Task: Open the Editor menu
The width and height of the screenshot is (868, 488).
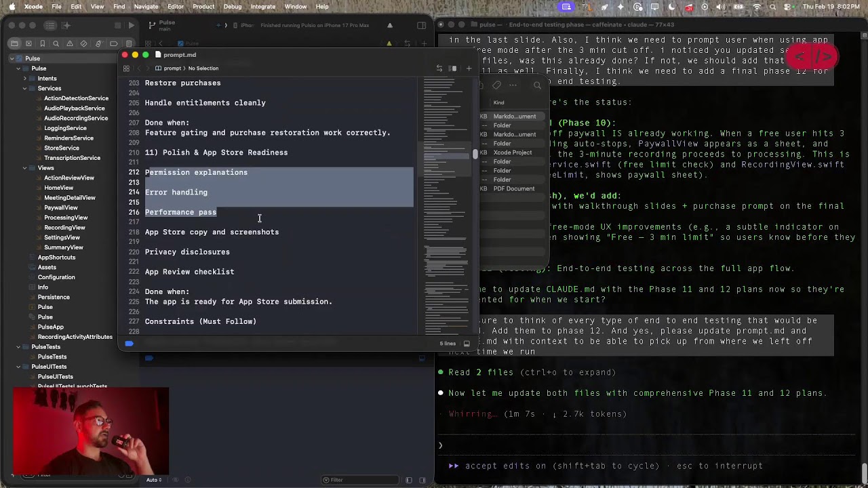Action: 176,7
